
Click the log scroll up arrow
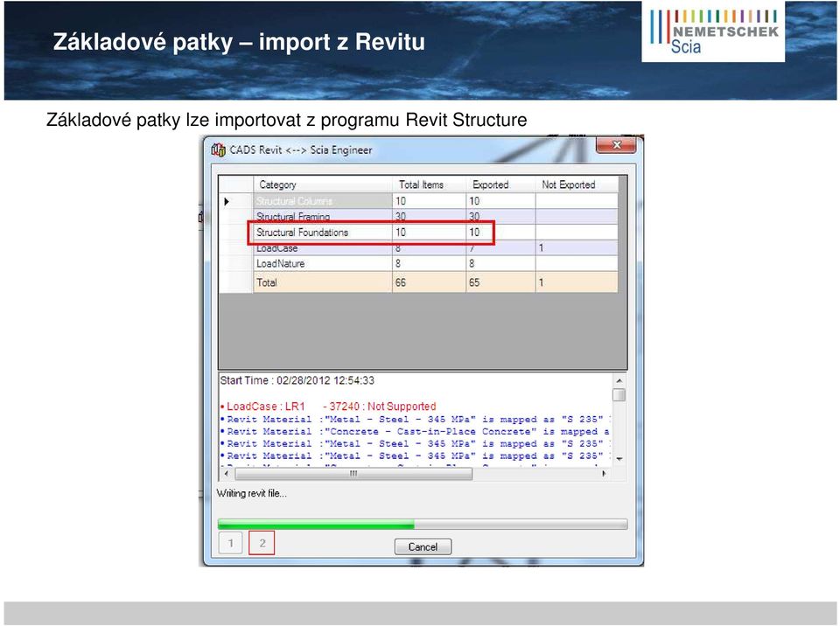(x=619, y=380)
